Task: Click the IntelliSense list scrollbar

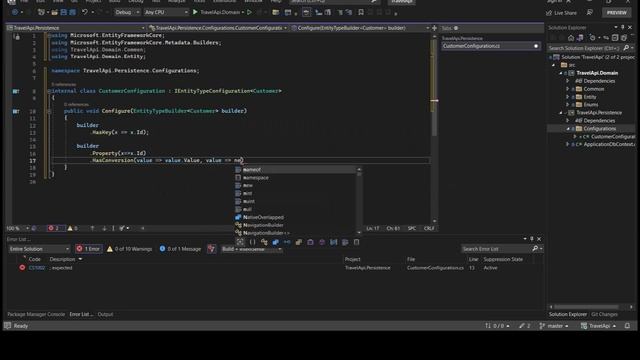Action: click(359, 201)
